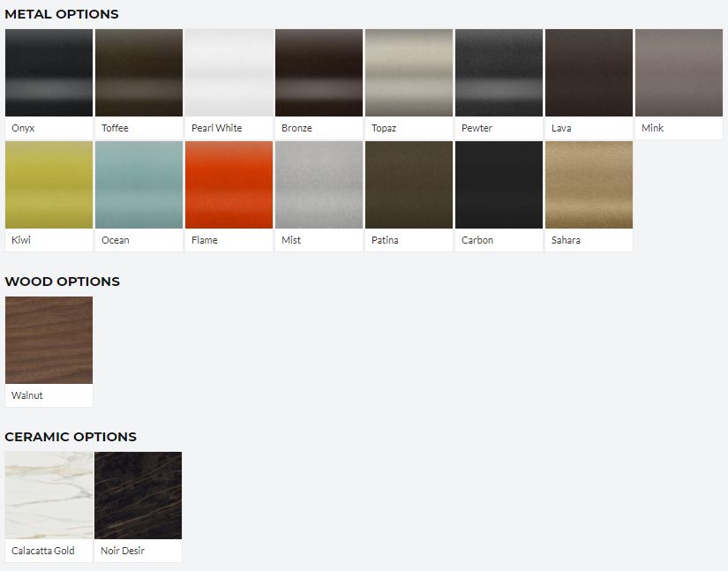
Task: Pick the Pearl White metal option
Action: click(x=229, y=73)
